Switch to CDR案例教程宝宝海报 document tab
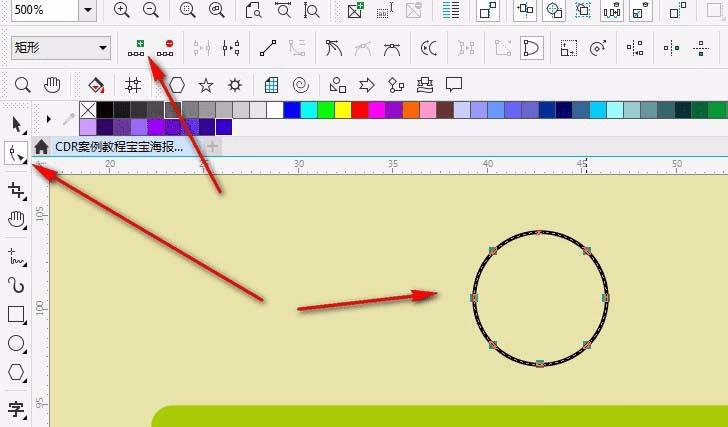728x427 pixels. (x=119, y=147)
